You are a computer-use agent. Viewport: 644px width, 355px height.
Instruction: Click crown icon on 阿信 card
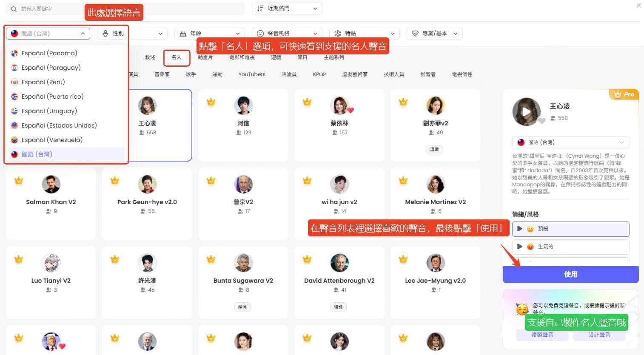[211, 102]
